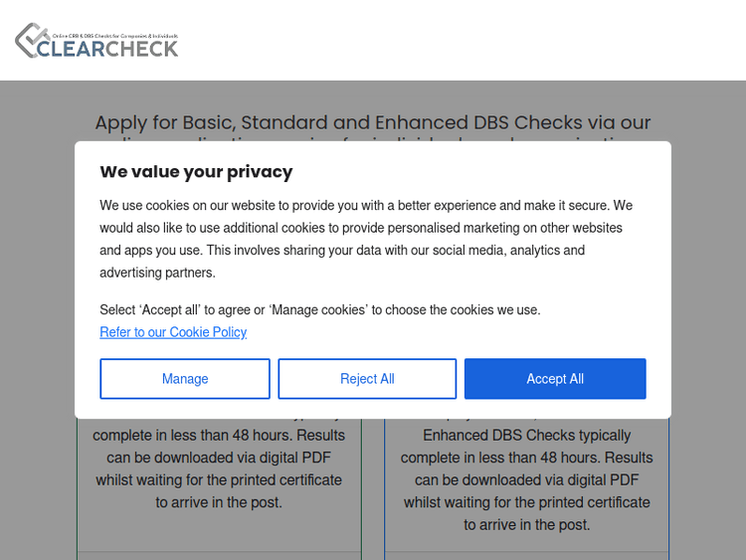
Task: Click 'advertising partners.' line in the cookie dialog
Action: (157, 273)
